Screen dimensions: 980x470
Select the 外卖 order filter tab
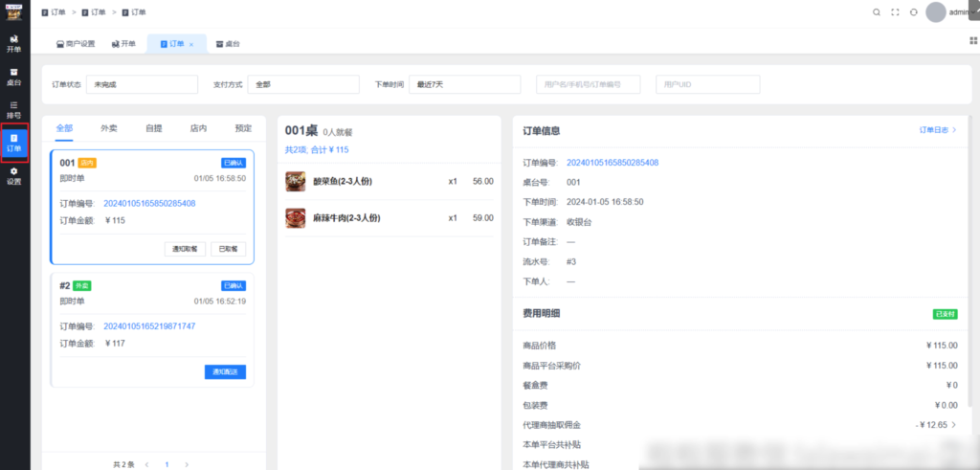pos(109,128)
